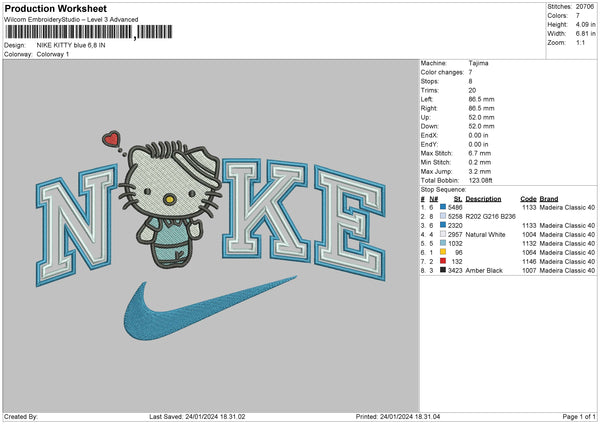Click the Max Jump value 3.2 mm
Viewport: 600px width, 424px height.
[479, 171]
